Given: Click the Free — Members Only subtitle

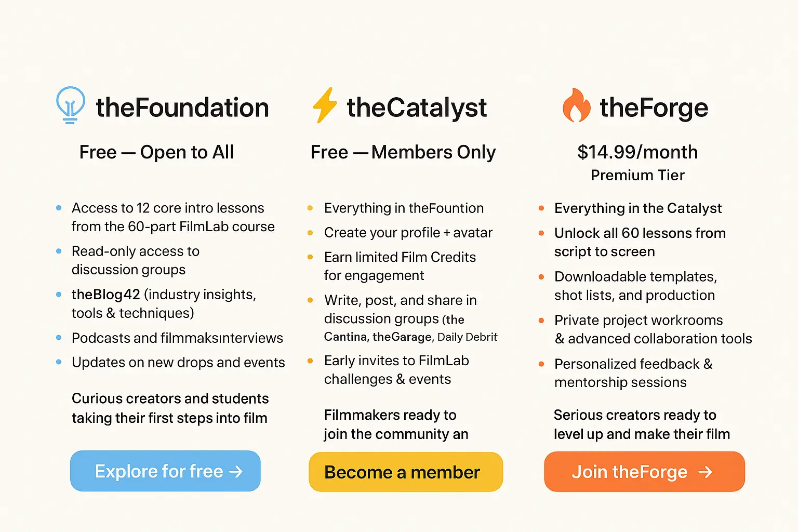Looking at the screenshot, I should 403,152.
